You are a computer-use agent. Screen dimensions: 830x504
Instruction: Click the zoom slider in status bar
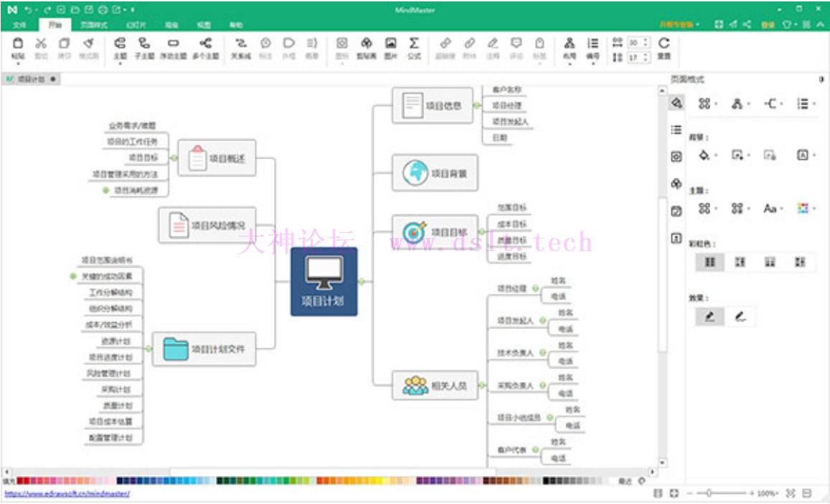point(709,493)
